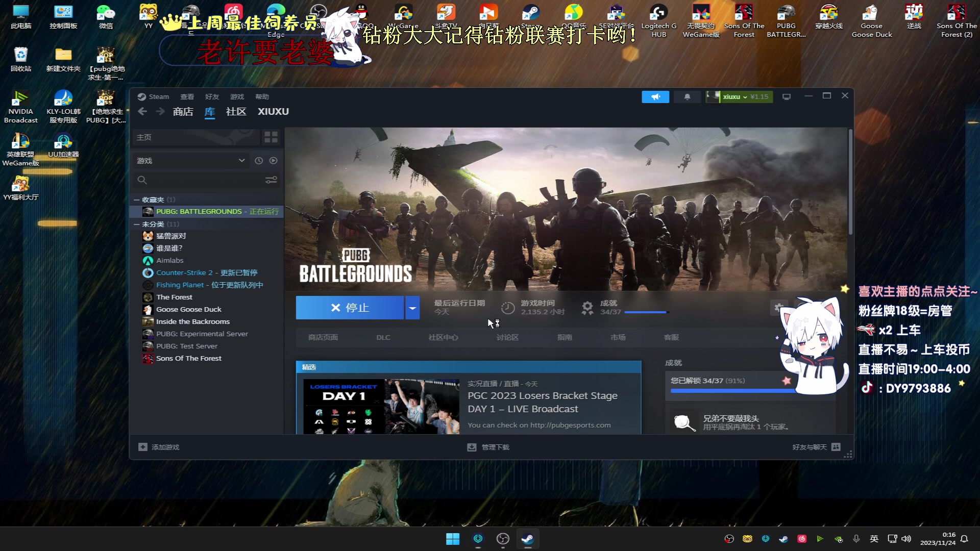Switch to Big Picture mode icon
Screen dimensions: 980x551
tap(786, 97)
